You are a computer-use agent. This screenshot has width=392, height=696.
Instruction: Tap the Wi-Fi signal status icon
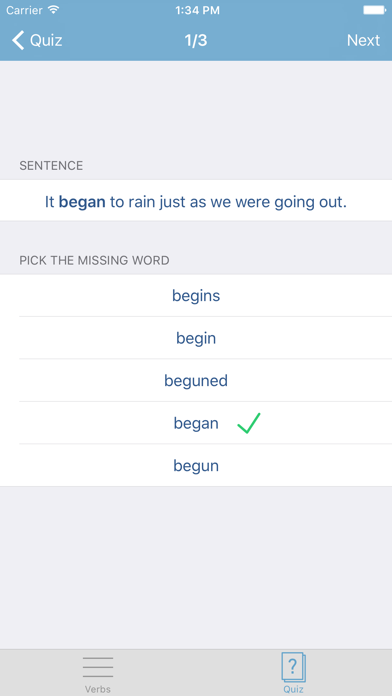pos(54,10)
